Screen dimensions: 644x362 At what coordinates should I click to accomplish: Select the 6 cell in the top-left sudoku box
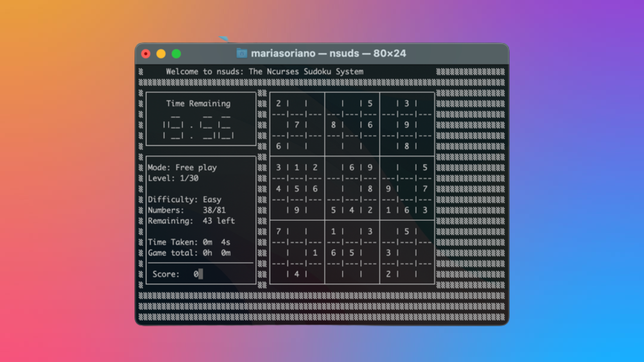278,146
